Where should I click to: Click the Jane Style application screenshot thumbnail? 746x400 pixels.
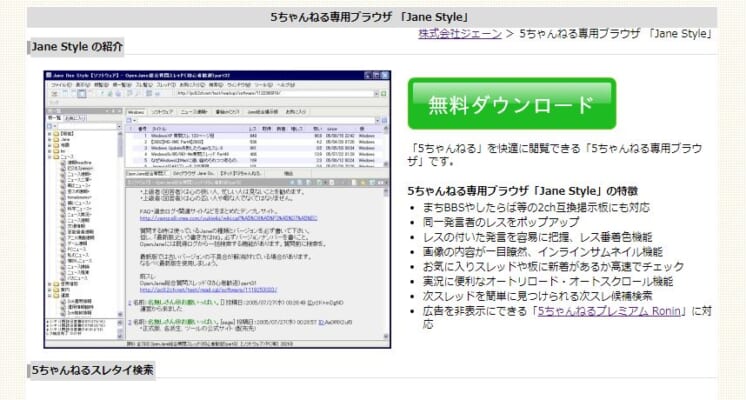tap(217, 210)
